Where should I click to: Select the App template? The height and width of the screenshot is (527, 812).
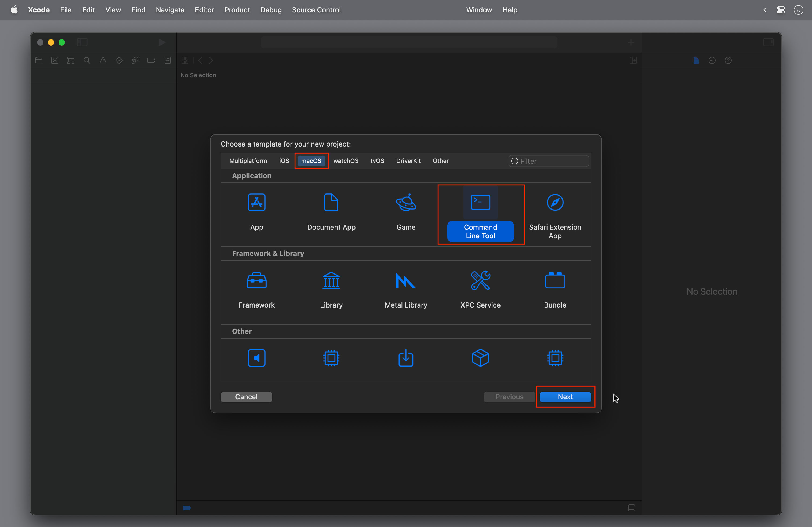click(x=256, y=212)
